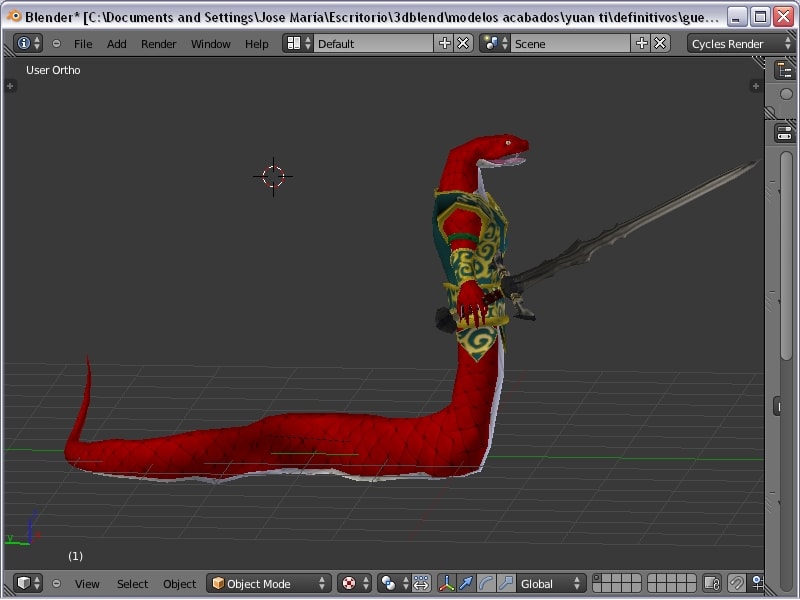The width and height of the screenshot is (800, 600).
Task: Open the 3D view View menu
Action: 87,583
